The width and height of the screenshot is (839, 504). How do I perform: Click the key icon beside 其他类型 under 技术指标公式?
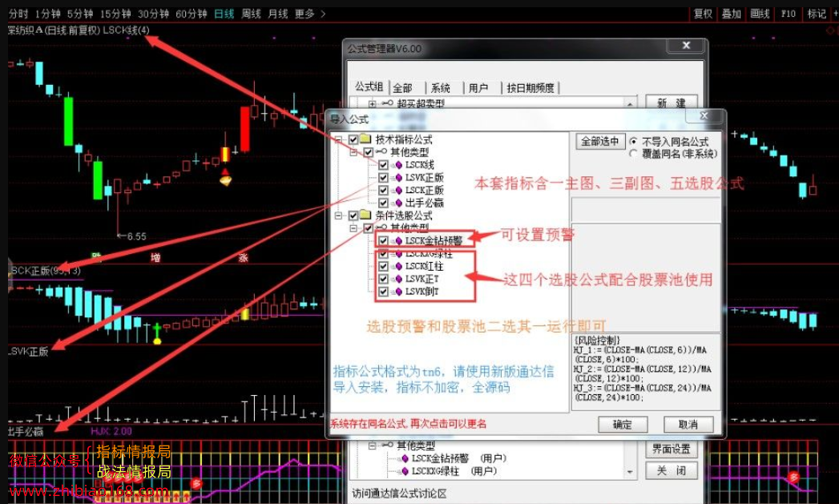coord(381,152)
